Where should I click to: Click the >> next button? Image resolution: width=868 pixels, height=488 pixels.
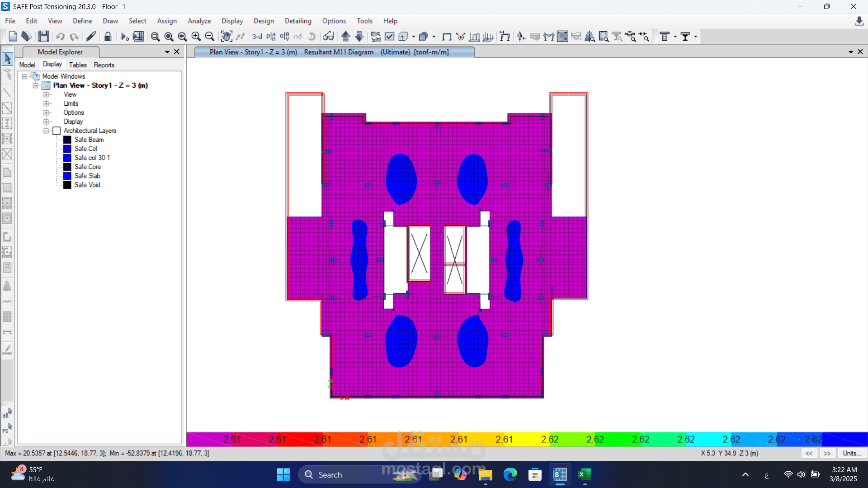[x=827, y=453]
